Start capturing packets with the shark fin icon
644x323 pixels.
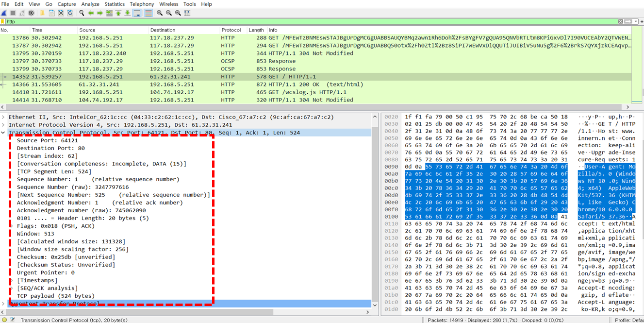(x=4, y=13)
